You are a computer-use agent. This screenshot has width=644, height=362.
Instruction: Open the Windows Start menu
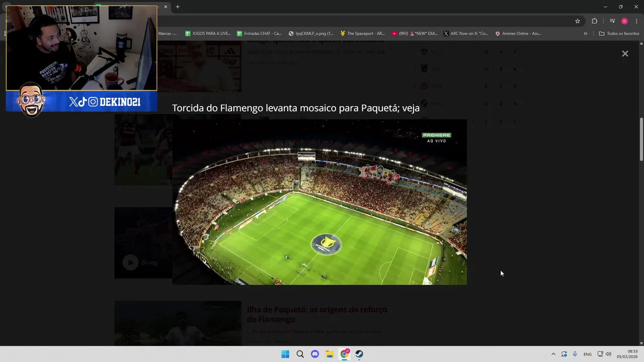pos(285,354)
